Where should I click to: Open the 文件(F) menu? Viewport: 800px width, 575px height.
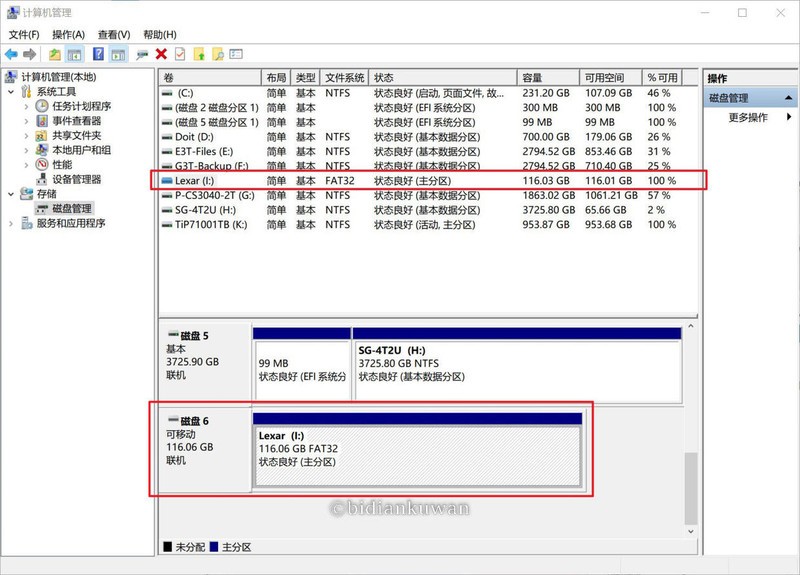[24, 35]
